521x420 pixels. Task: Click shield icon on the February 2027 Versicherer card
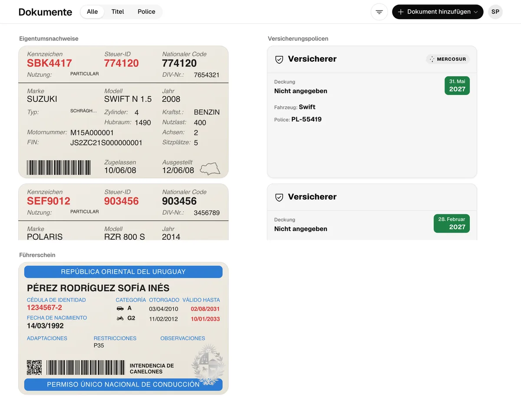pyautogui.click(x=279, y=197)
